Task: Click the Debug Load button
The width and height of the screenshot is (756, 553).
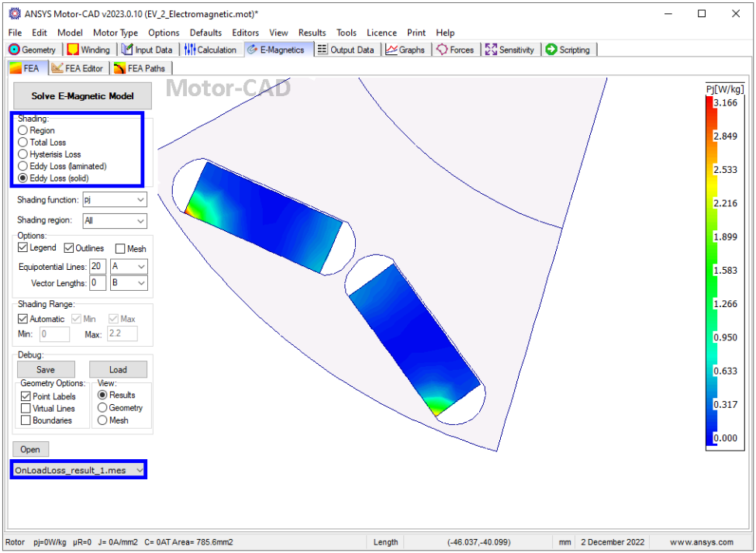Action: [118, 370]
